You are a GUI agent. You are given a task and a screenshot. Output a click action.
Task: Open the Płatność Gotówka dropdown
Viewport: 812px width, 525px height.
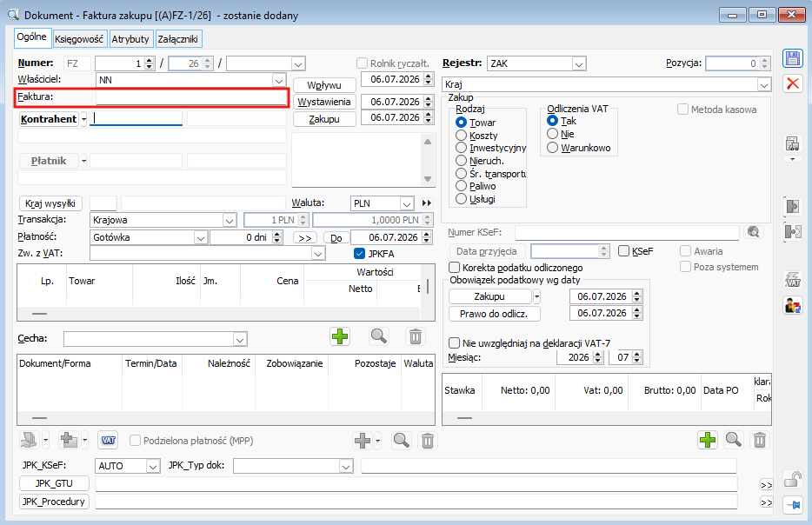201,237
